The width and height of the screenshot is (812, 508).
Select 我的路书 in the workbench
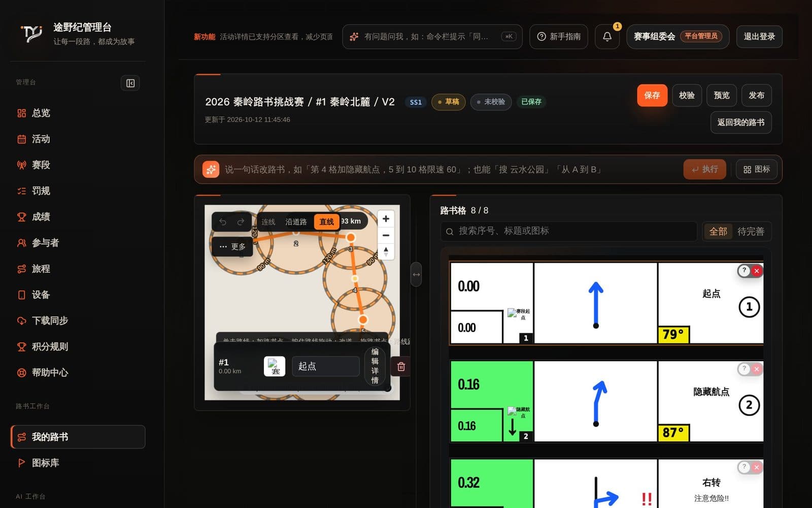pyautogui.click(x=78, y=437)
